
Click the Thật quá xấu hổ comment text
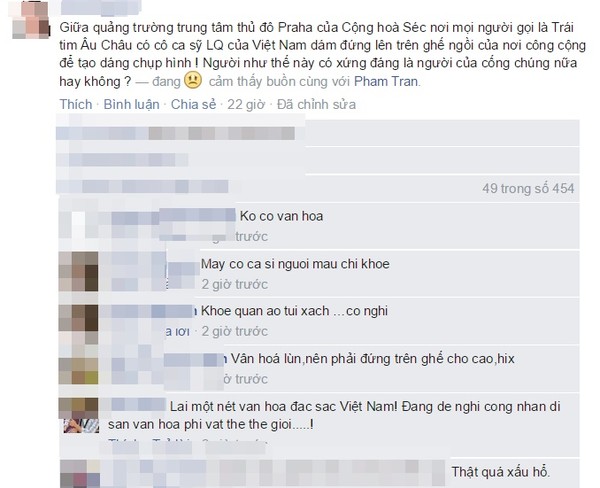point(501,472)
